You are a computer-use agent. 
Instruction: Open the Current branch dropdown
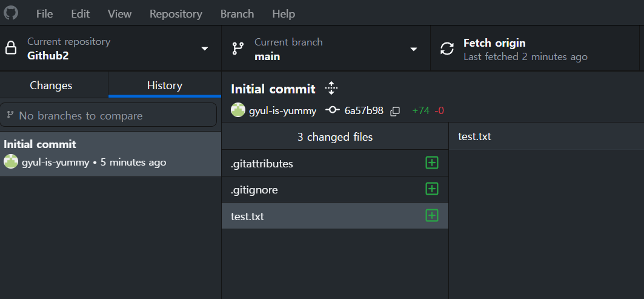pyautogui.click(x=414, y=49)
